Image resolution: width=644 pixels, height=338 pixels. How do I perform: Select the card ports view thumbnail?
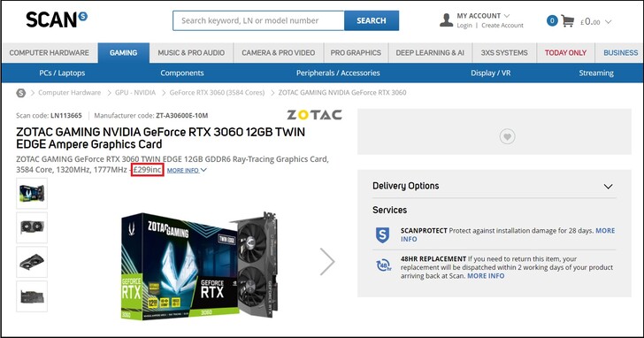point(32,296)
